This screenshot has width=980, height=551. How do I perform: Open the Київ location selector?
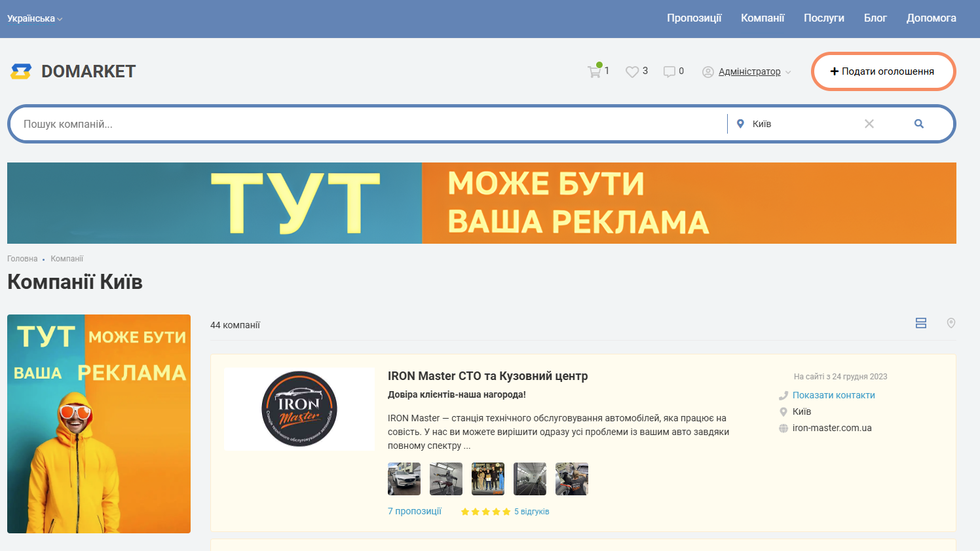796,124
